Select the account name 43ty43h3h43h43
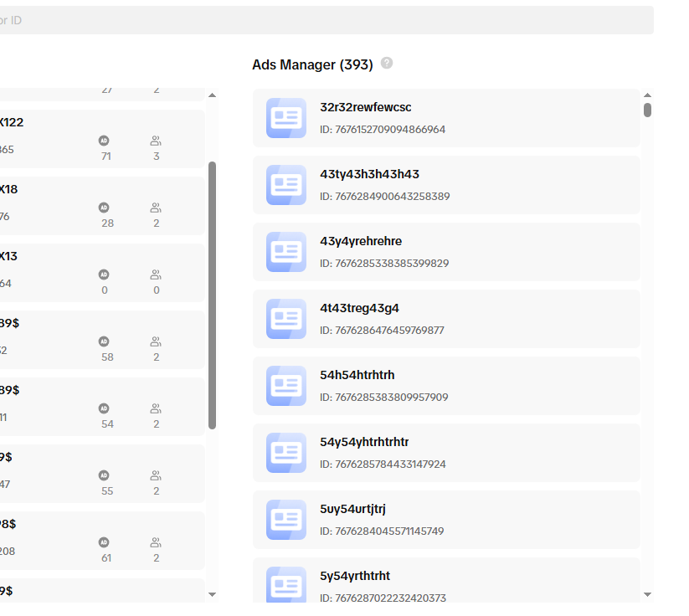 tap(369, 174)
